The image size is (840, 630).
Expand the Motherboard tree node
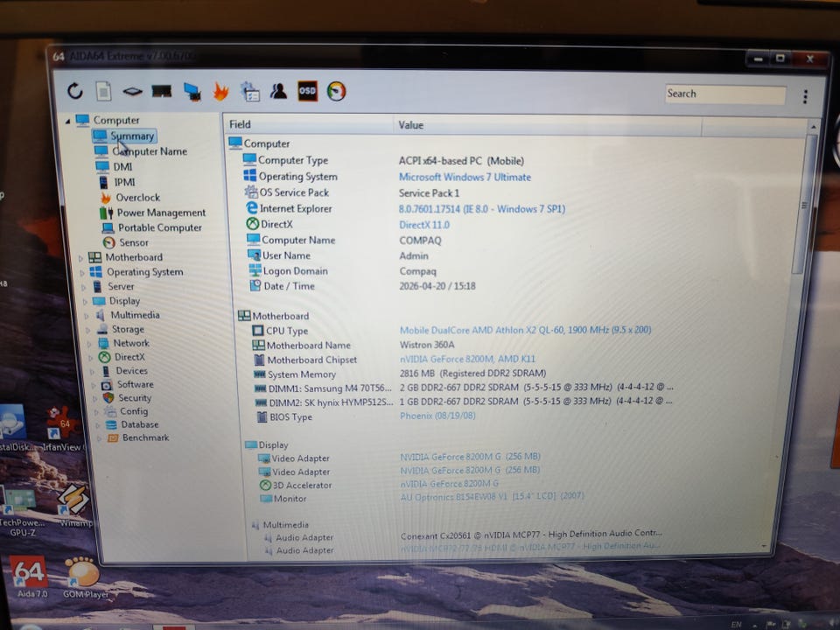[x=80, y=258]
